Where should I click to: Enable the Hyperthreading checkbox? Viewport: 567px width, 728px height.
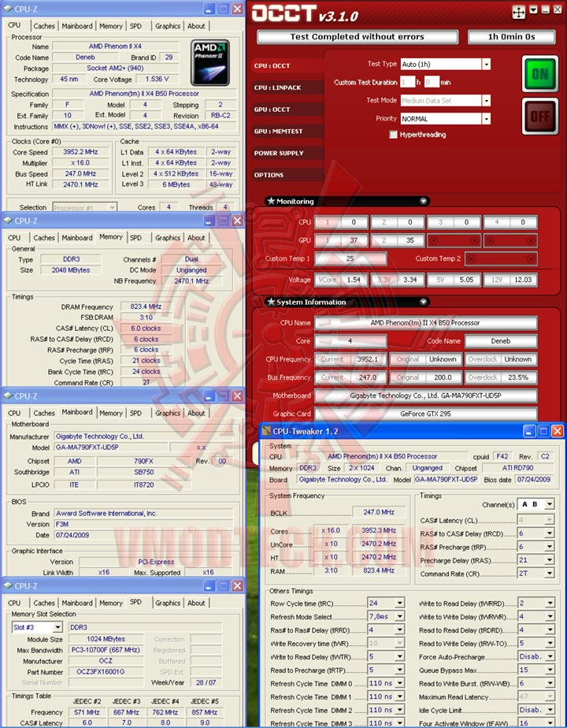pos(394,135)
